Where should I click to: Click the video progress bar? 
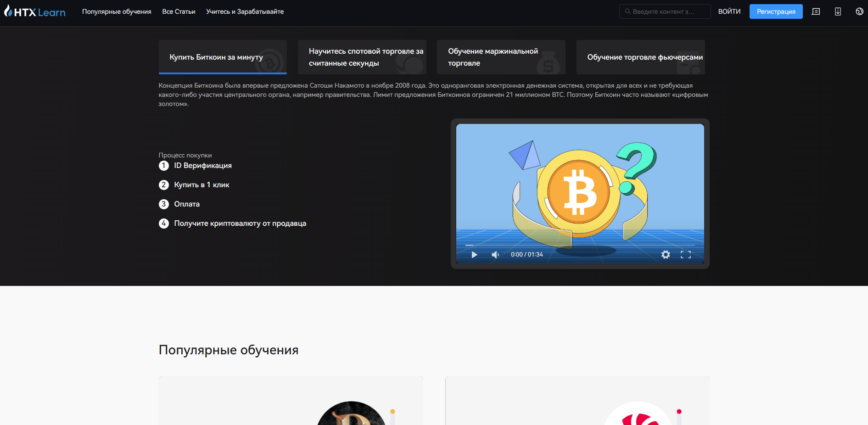[x=580, y=246]
